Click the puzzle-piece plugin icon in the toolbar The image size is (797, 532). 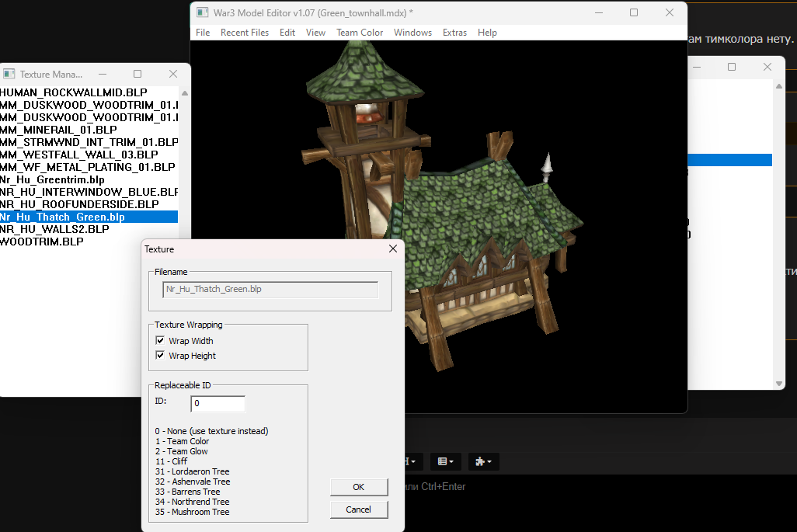480,461
